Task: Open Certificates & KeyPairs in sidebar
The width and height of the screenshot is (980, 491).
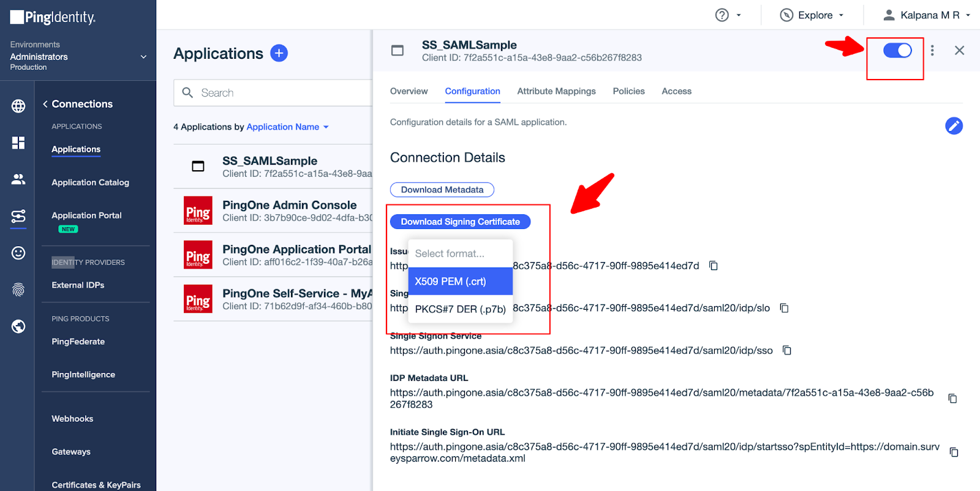Action: click(96, 484)
